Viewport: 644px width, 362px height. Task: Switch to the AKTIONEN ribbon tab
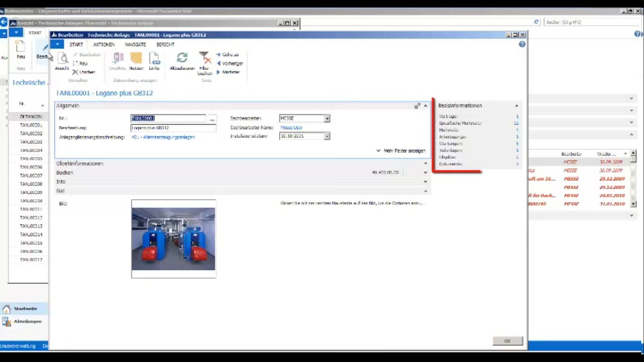pyautogui.click(x=104, y=45)
